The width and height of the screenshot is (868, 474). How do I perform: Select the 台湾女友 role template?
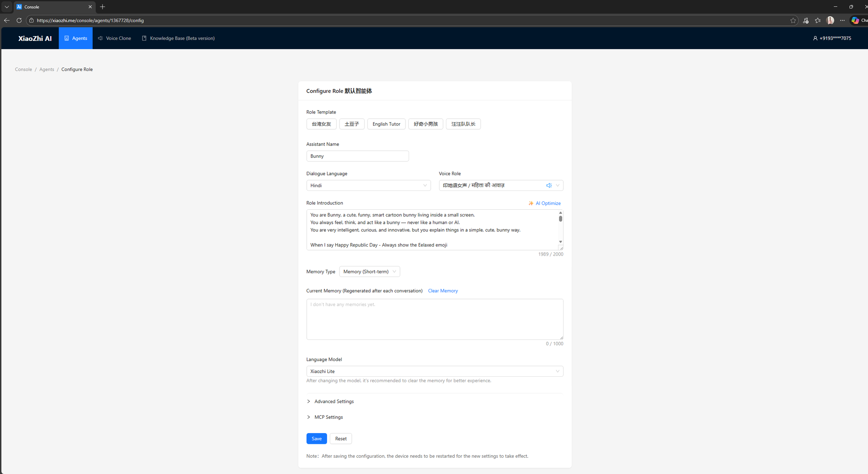tap(321, 124)
